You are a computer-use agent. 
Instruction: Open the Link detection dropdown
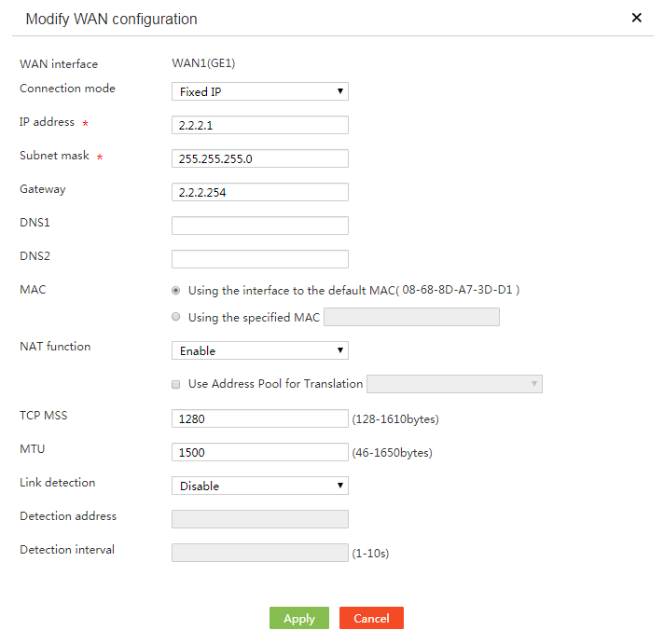259,486
